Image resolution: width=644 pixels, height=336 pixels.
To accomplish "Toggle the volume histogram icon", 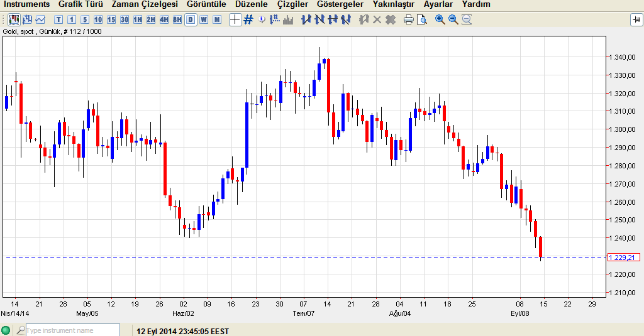I will click(x=288, y=19).
